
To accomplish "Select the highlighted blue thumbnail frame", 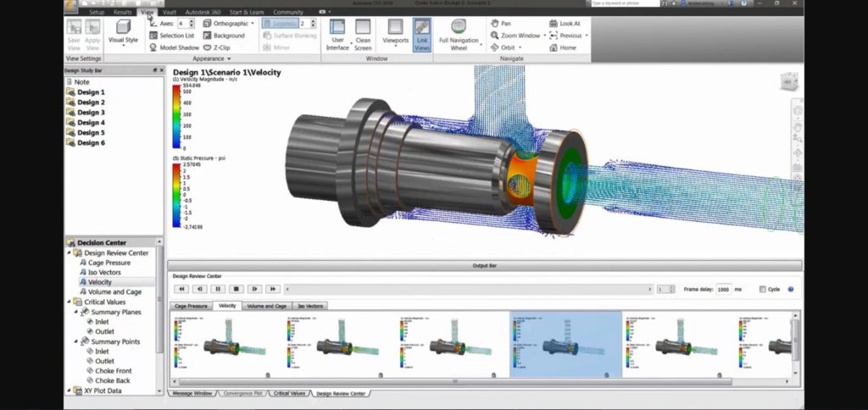I will click(x=565, y=344).
